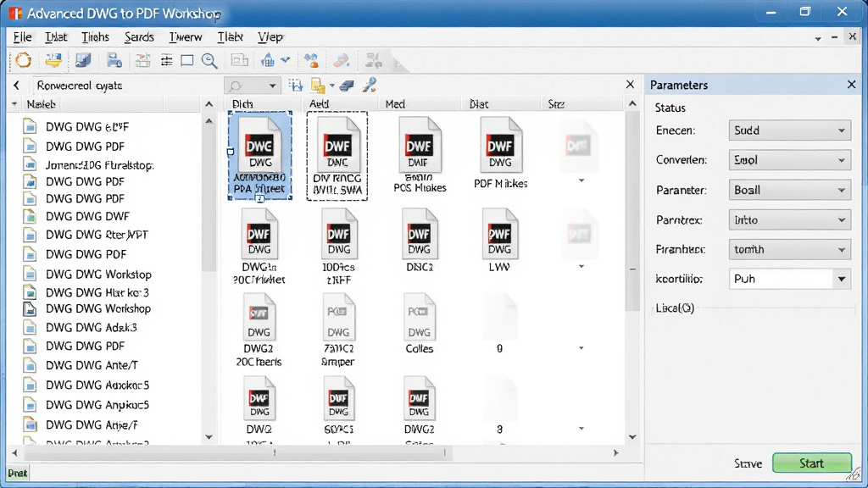This screenshot has width=868, height=488.
Task: Open the arrow next to the yellow copy-folder icon
Action: pyautogui.click(x=331, y=86)
